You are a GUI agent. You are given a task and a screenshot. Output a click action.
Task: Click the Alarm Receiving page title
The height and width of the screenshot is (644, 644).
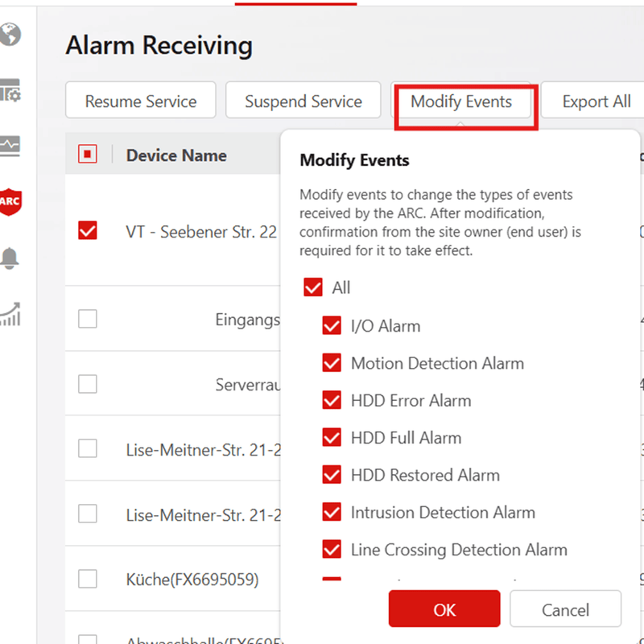pos(159,45)
